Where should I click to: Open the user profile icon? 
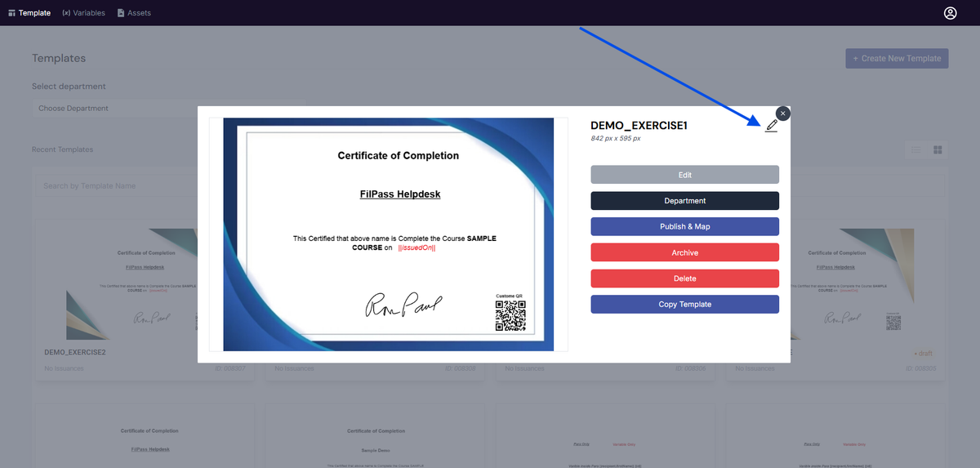tap(950, 13)
